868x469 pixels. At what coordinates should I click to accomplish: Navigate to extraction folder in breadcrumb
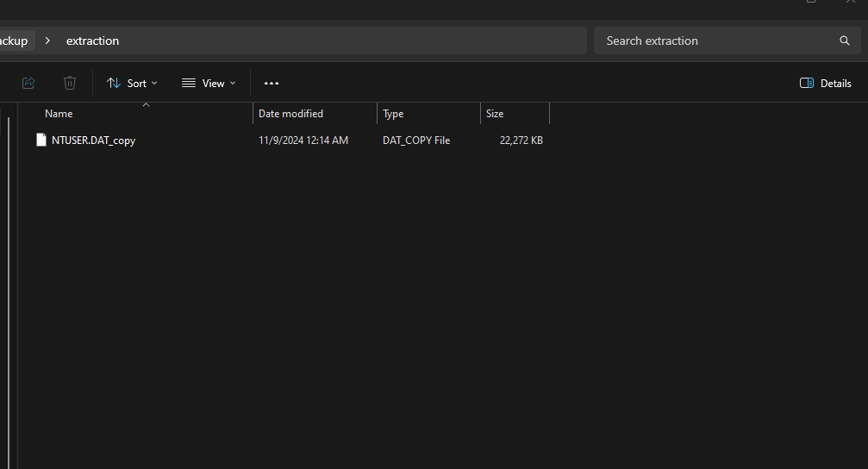92,41
